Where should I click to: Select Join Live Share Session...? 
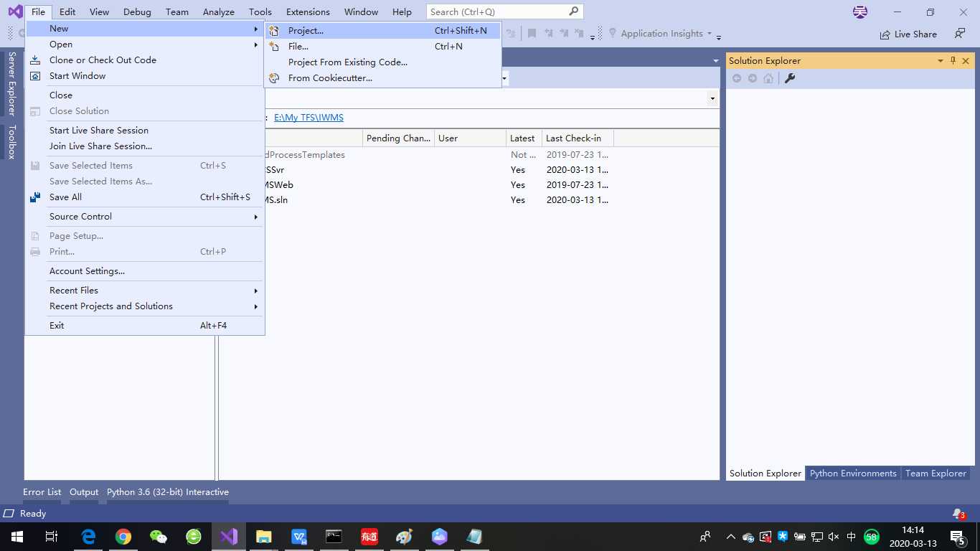(145, 146)
